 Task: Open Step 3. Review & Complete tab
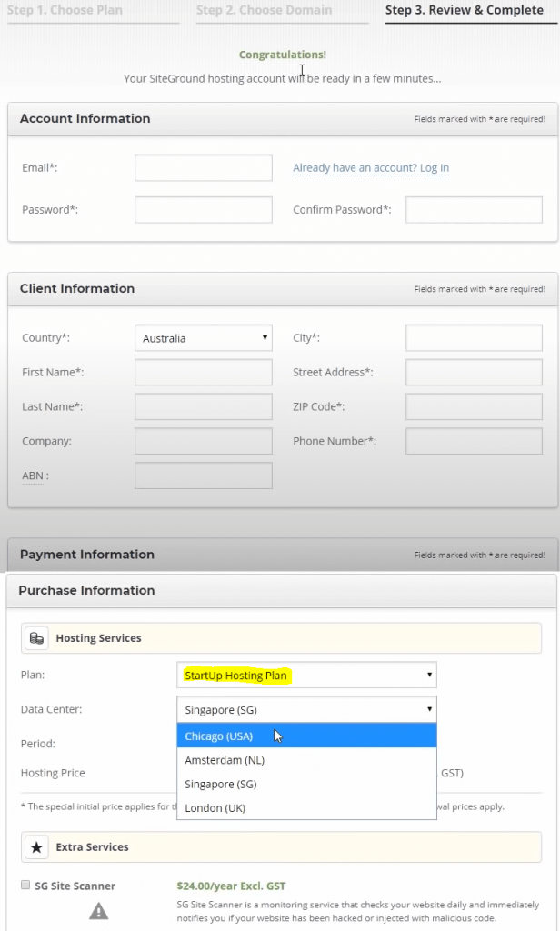464,11
